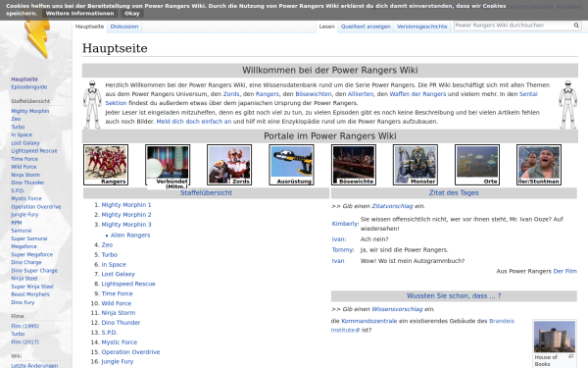Open Wussten Sie schon, dass heading link

[454, 296]
